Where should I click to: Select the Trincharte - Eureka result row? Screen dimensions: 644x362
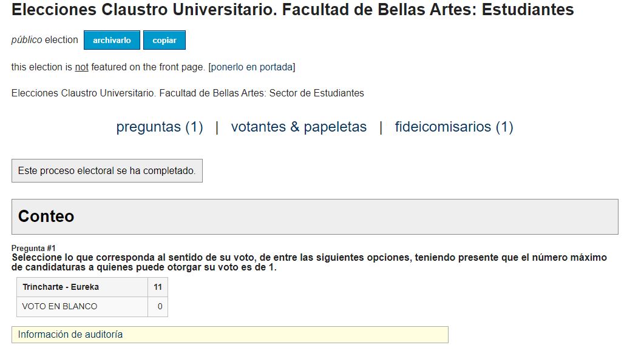coord(92,287)
